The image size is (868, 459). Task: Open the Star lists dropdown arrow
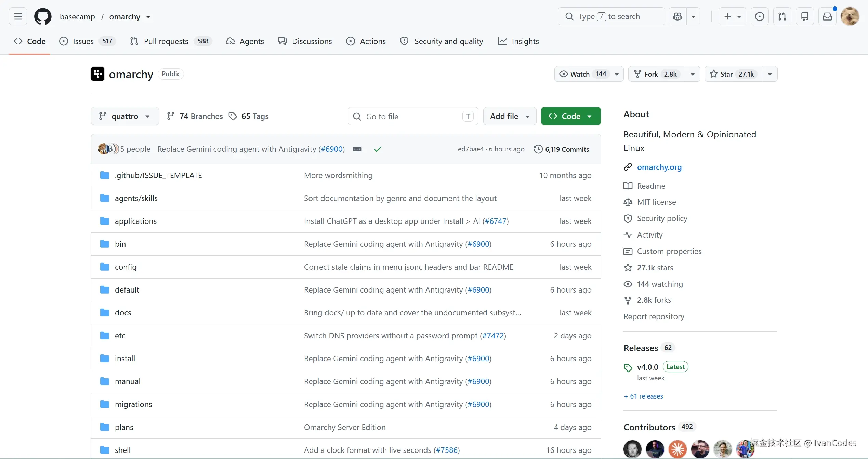770,74
